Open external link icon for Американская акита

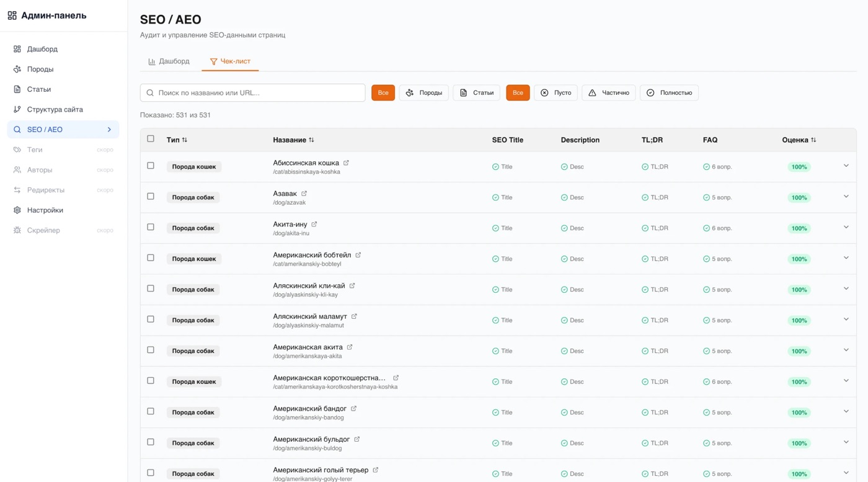coord(350,347)
